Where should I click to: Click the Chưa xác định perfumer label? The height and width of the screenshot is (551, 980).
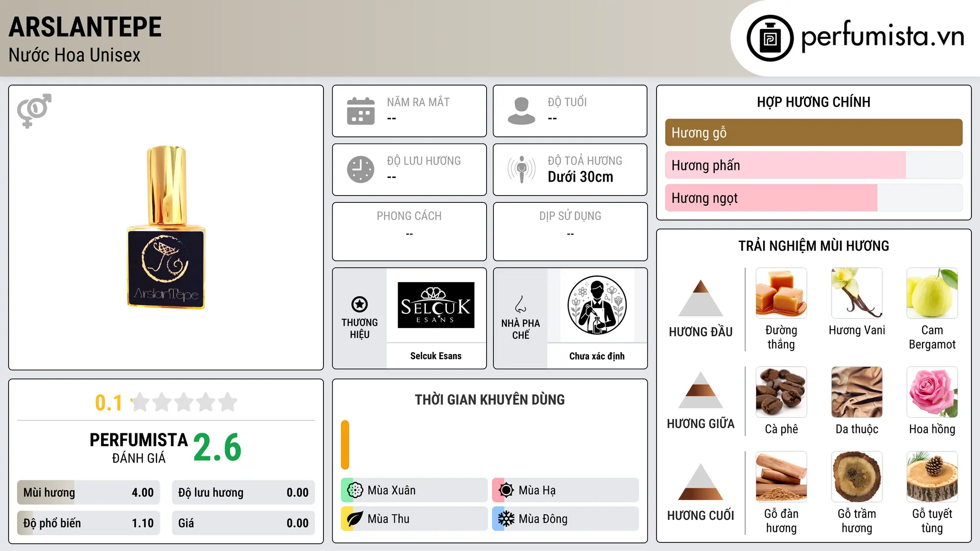[x=597, y=356]
